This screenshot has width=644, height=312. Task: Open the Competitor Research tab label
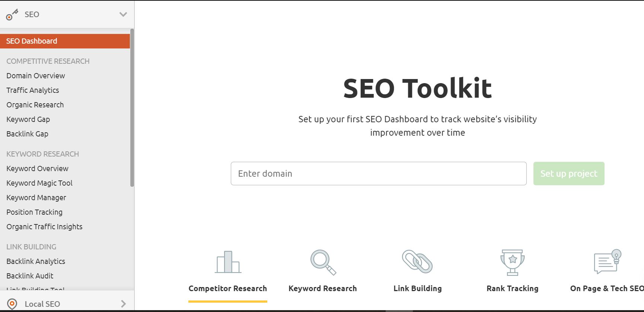(x=228, y=289)
